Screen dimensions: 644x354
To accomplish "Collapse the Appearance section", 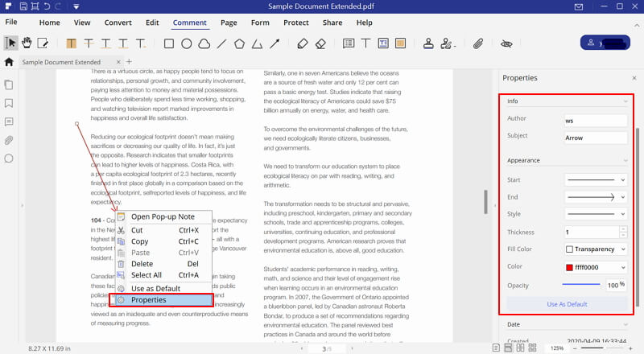I will [x=625, y=161].
